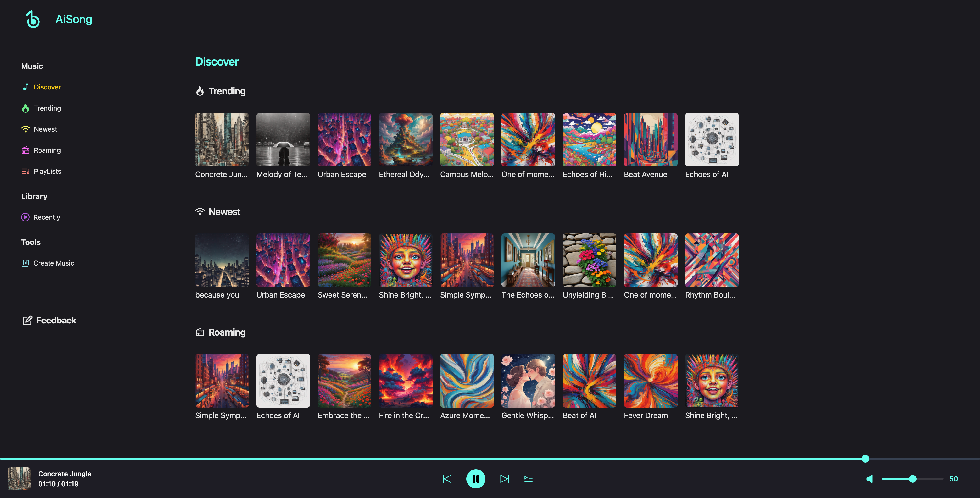Viewport: 980px width, 498px height.
Task: Click the Discover music note icon
Action: pos(26,87)
